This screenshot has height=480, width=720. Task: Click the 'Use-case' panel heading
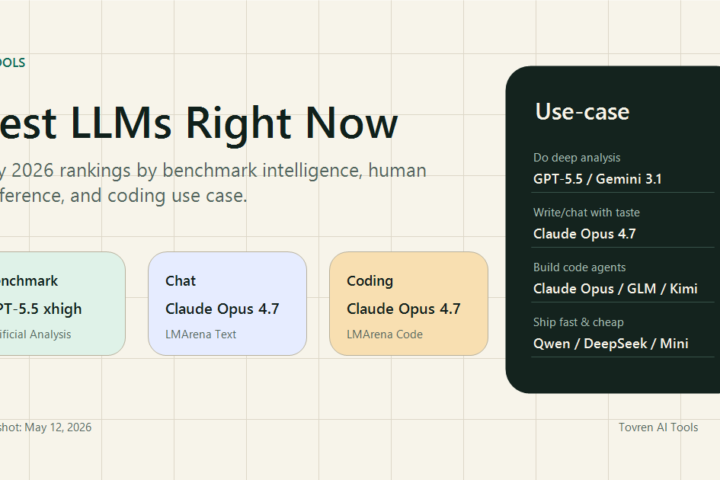point(582,112)
